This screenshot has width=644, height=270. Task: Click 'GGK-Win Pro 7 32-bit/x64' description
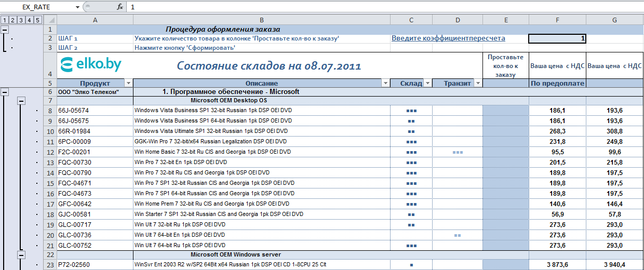point(210,142)
